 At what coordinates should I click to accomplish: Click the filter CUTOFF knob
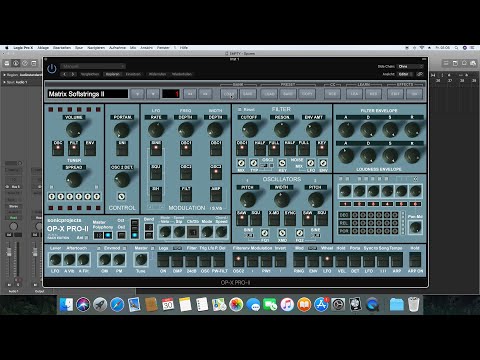coord(249,129)
